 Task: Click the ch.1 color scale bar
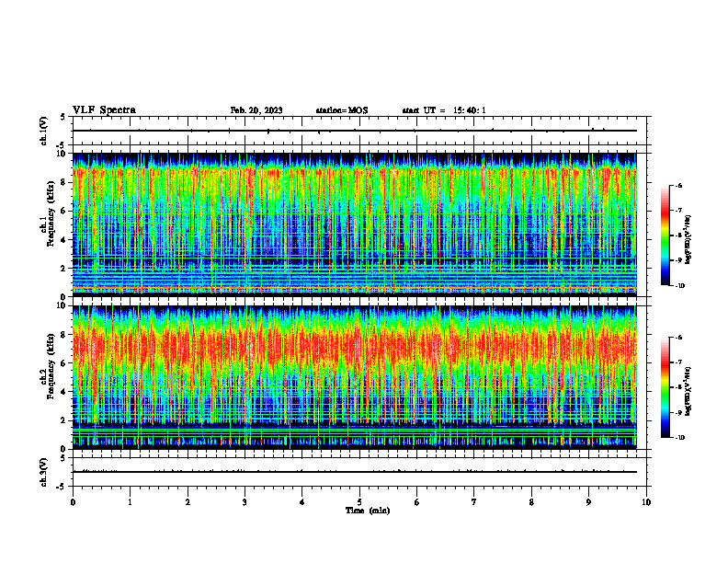pyautogui.click(x=665, y=236)
